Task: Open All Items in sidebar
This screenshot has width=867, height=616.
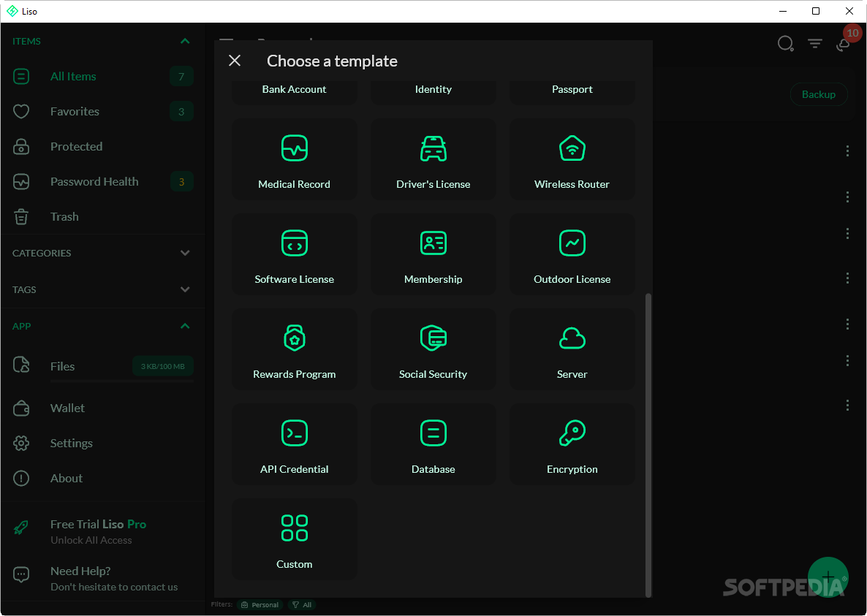Action: (x=102, y=76)
